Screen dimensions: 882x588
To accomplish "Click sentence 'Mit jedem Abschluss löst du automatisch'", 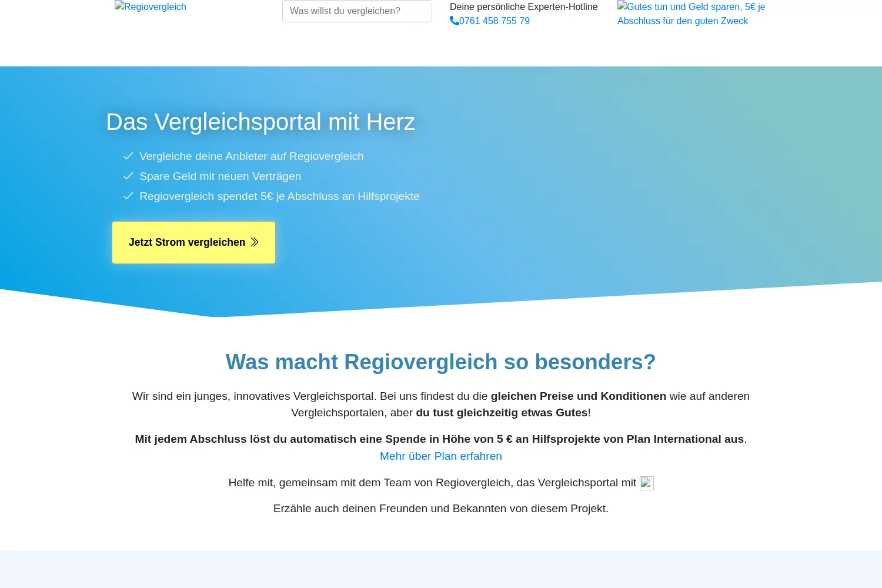I will coord(441,439).
